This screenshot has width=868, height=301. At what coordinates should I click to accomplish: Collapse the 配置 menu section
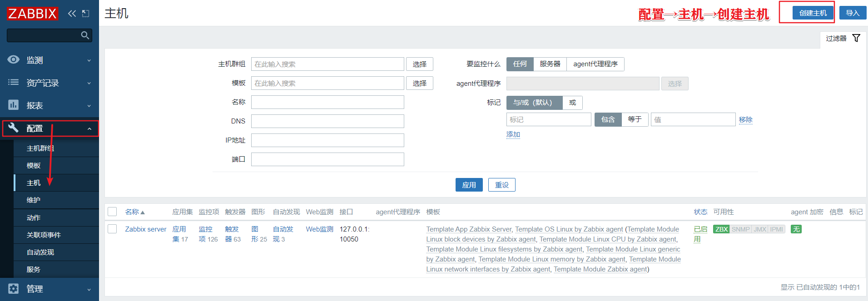point(50,128)
